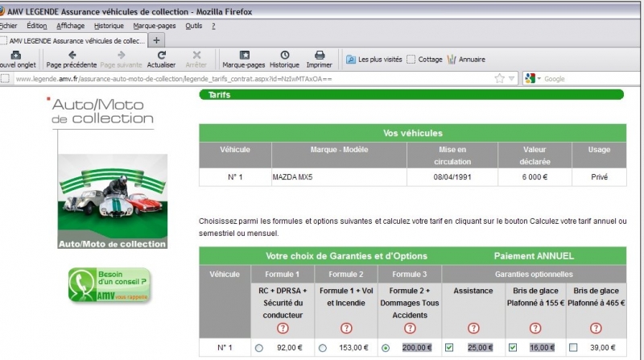Click the Arrêter stop icon

(196, 55)
